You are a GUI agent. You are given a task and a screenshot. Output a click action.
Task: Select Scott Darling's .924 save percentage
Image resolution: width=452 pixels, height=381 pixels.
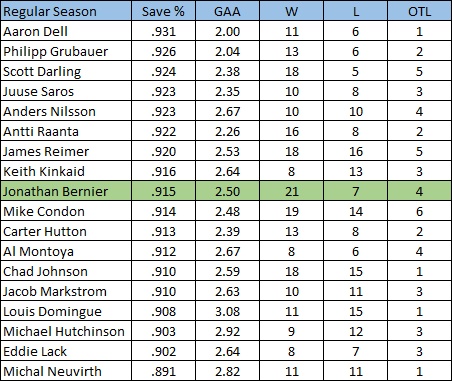tap(163, 71)
